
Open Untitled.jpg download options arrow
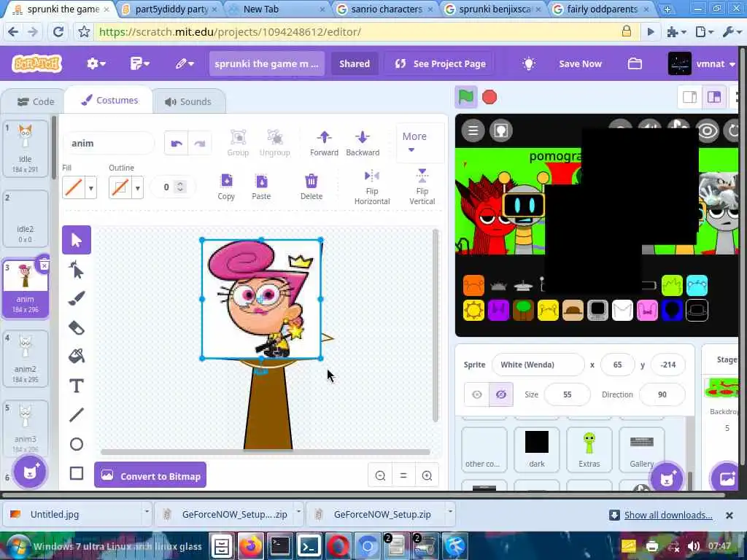[147, 513]
